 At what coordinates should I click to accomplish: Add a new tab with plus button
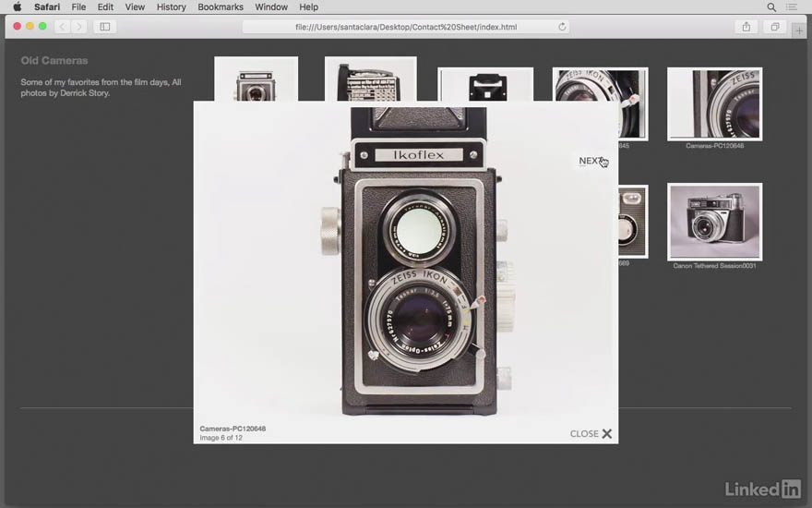click(799, 30)
